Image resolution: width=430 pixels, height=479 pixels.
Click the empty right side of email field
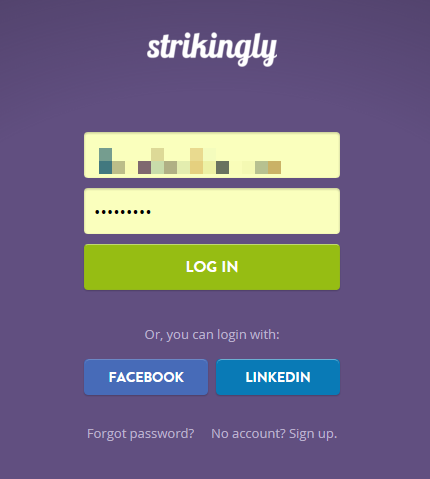coord(310,155)
